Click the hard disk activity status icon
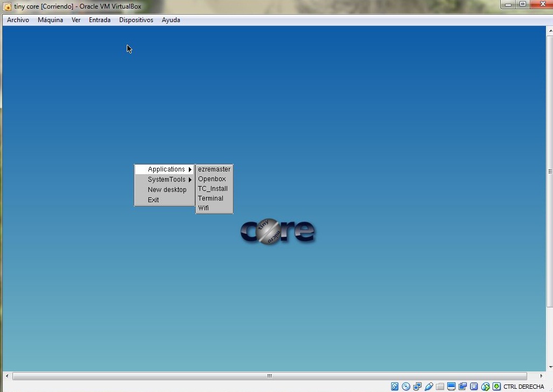 [394, 387]
